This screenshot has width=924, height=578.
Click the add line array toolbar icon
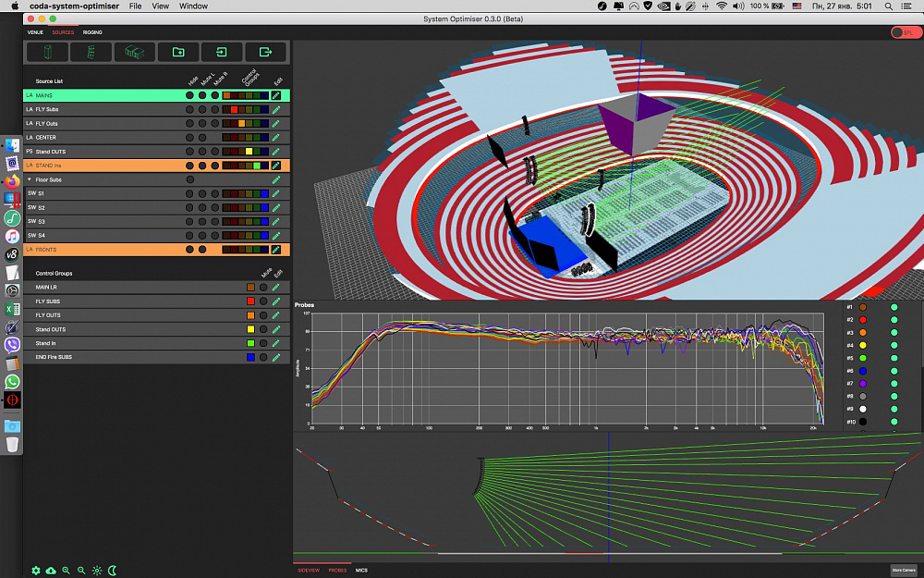point(91,53)
